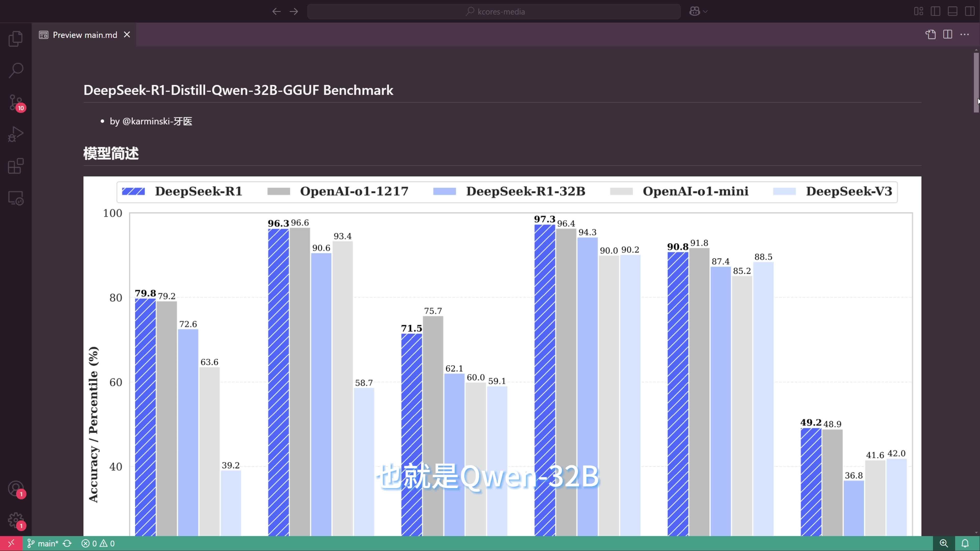The width and height of the screenshot is (980, 551).
Task: Close the Preview main.md tab
Action: click(x=127, y=35)
